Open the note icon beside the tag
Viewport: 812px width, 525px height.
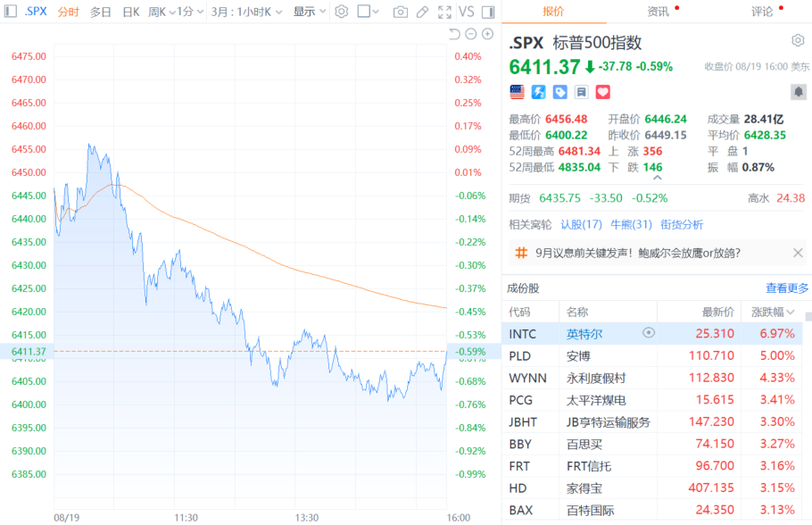582,92
